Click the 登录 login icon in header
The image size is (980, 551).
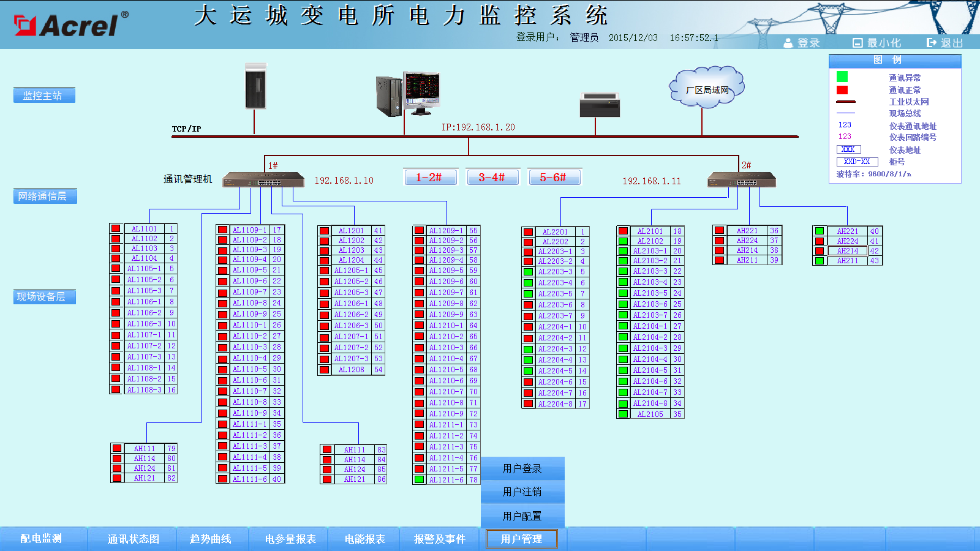tap(788, 43)
